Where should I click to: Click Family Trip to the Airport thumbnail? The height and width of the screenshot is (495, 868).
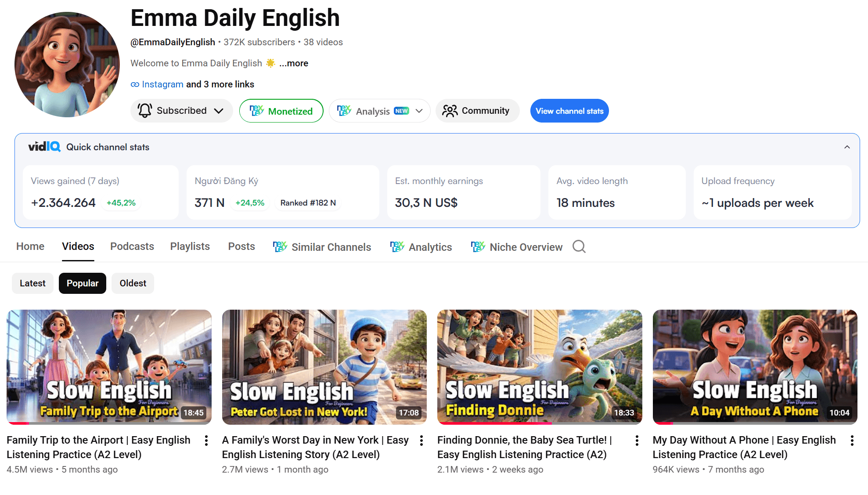pyautogui.click(x=109, y=367)
